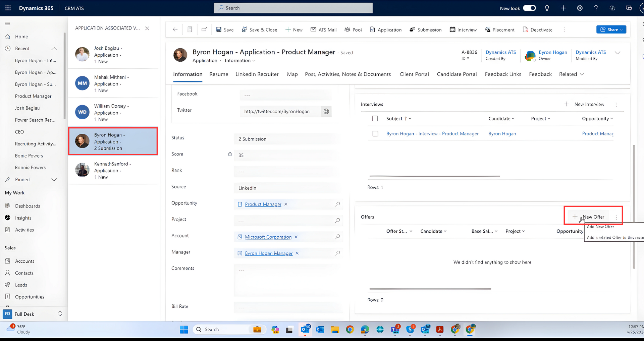Image resolution: width=644 pixels, height=362 pixels.
Task: Expand the record header chevron
Action: [x=618, y=53]
